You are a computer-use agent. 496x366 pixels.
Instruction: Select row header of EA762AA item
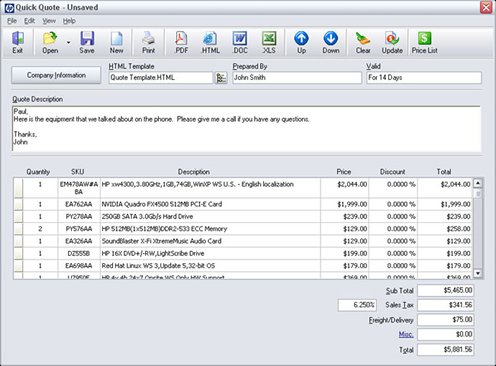tap(18, 204)
